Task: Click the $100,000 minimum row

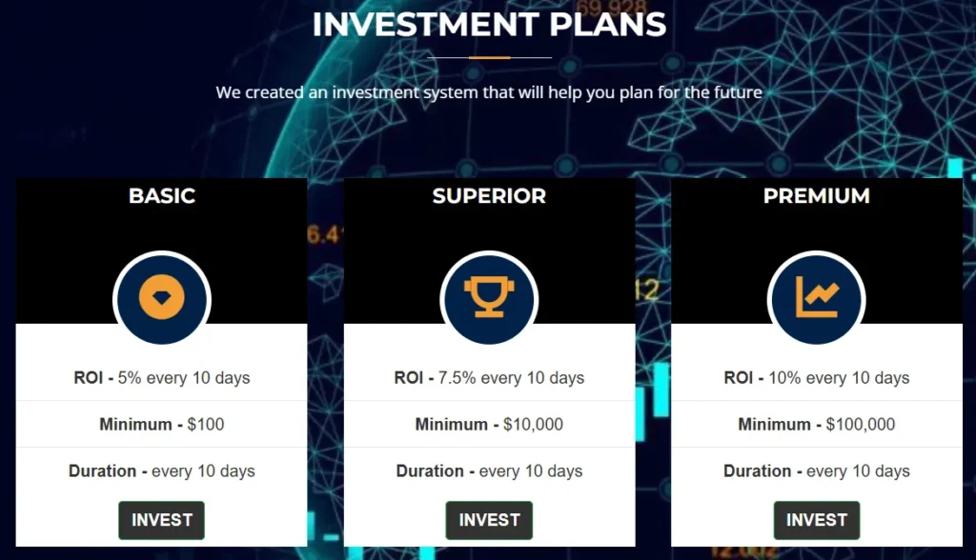Action: coord(817,425)
